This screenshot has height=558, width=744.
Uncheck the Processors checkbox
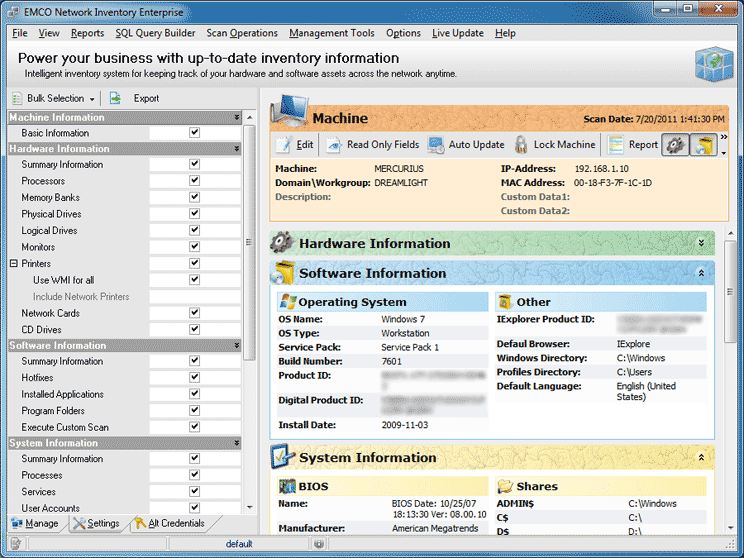pos(195,181)
